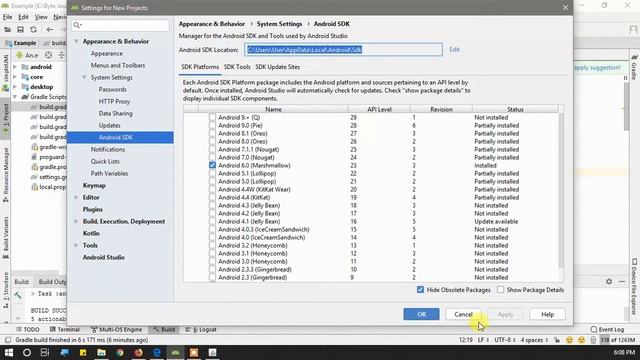The height and width of the screenshot is (360, 640).
Task: Click the read-only lock icon in status bar
Action: click(557, 340)
